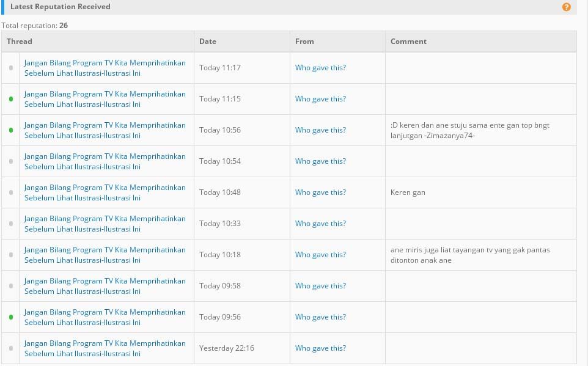Image resolution: width=588 pixels, height=366 pixels.
Task: Click the Date column header
Action: point(208,42)
